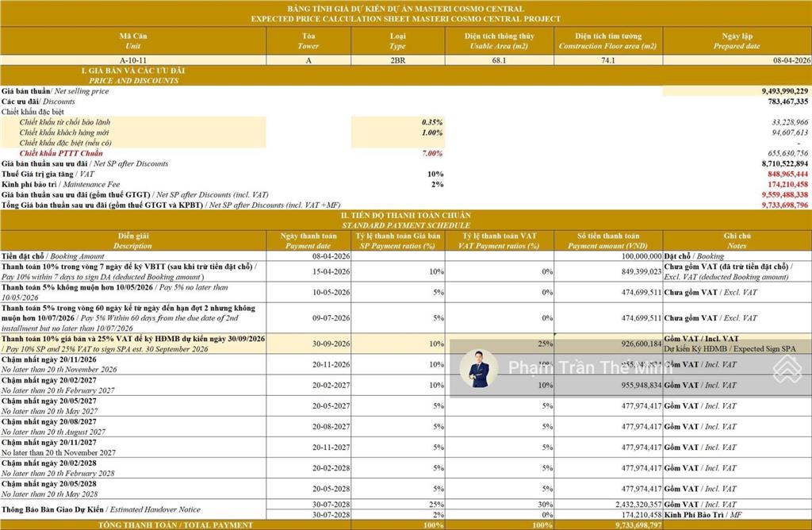
Task: Select payment date 10-05-2026
Action: pos(331,292)
